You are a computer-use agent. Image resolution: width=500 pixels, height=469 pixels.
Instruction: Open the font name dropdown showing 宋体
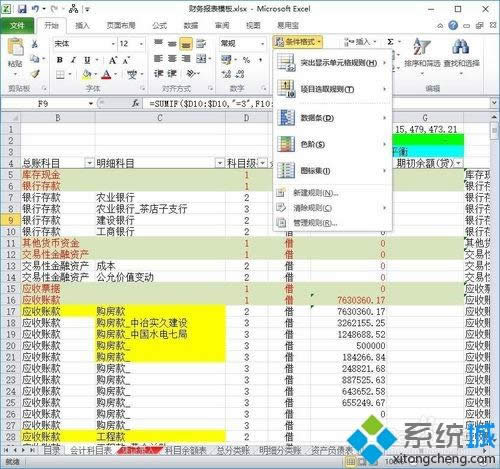113,44
